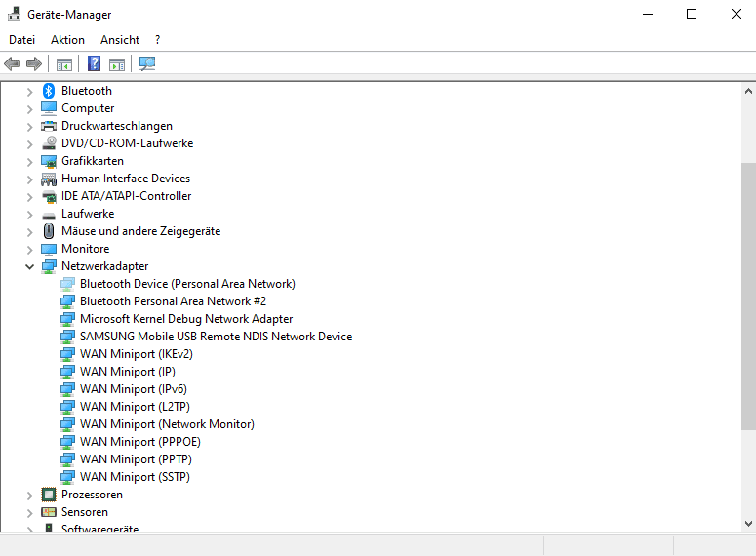Image resolution: width=756 pixels, height=556 pixels.
Task: Click the Netzwerkadapter category icon
Action: point(49,266)
